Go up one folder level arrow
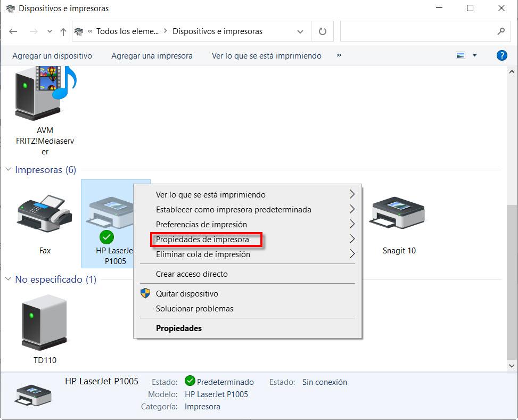 63,31
